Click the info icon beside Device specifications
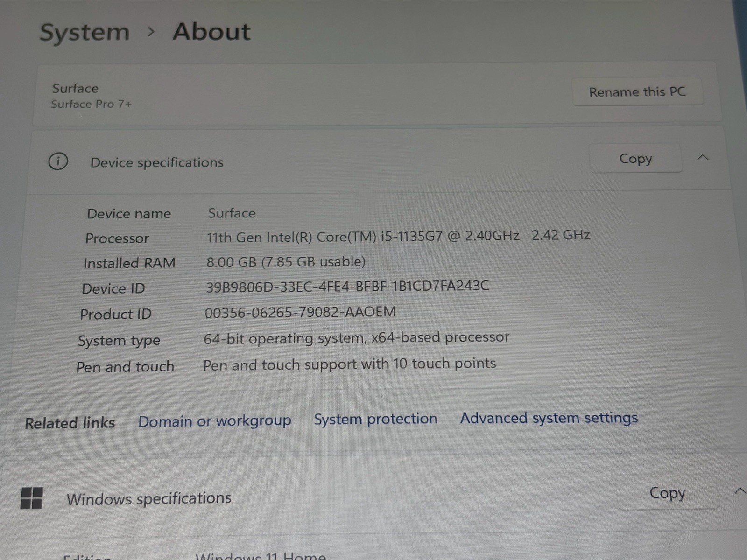This screenshot has height=560, width=747. [x=58, y=161]
